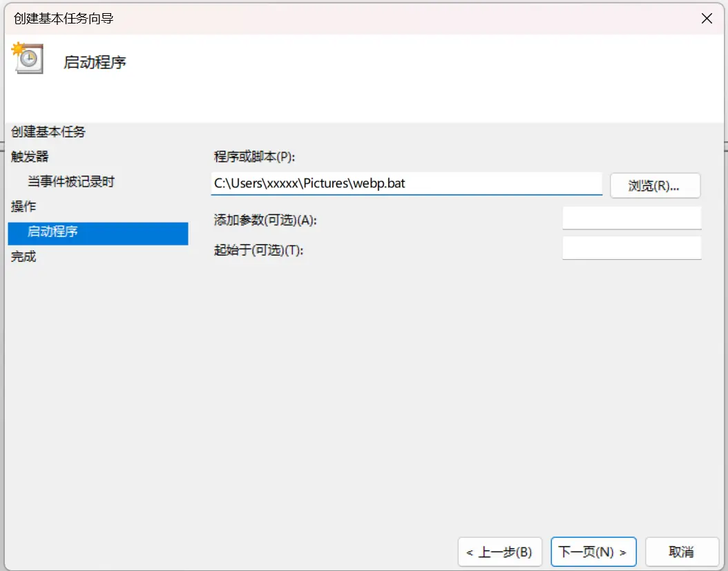Click the 启动程序 page heading
The image size is (728, 571).
tap(95, 62)
